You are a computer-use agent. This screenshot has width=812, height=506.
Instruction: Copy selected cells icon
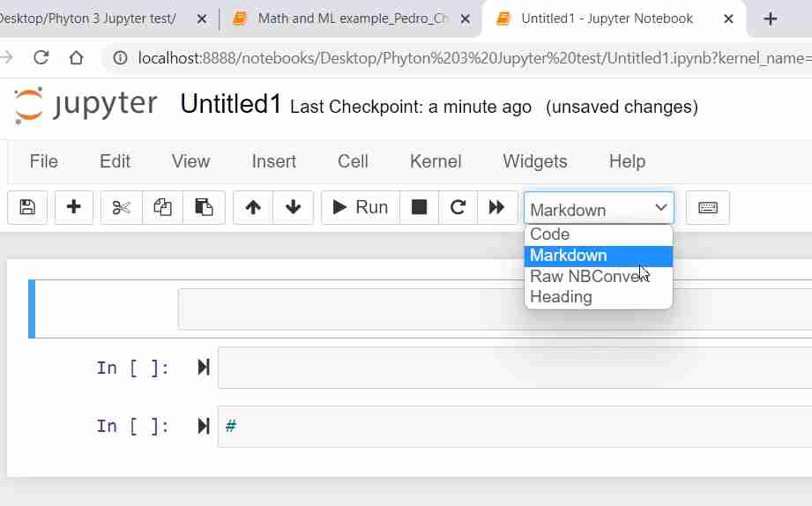(x=162, y=208)
